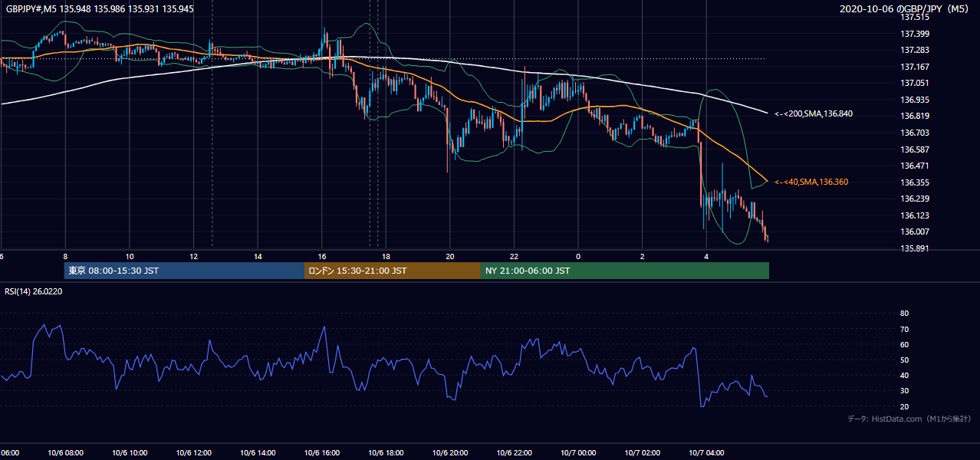Click price axis label 136.703
The height and width of the screenshot is (460, 980).
[916, 133]
